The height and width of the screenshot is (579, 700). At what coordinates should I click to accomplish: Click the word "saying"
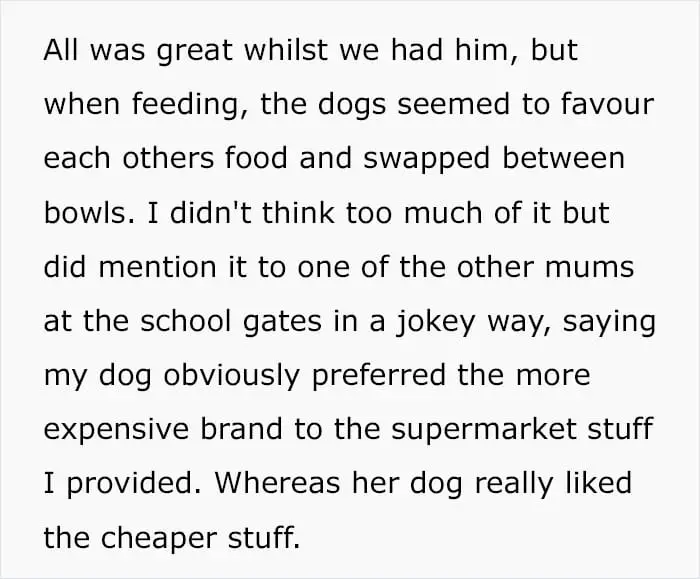coord(609,322)
